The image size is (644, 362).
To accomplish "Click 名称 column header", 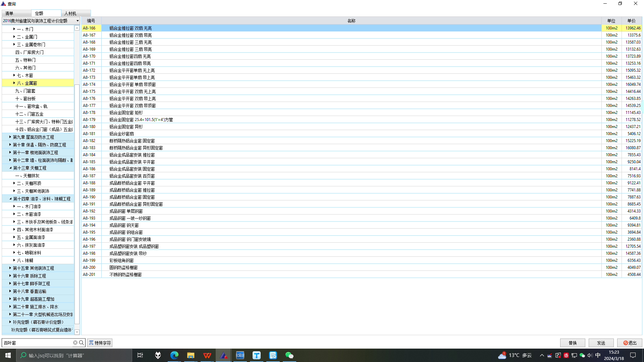I will [351, 21].
